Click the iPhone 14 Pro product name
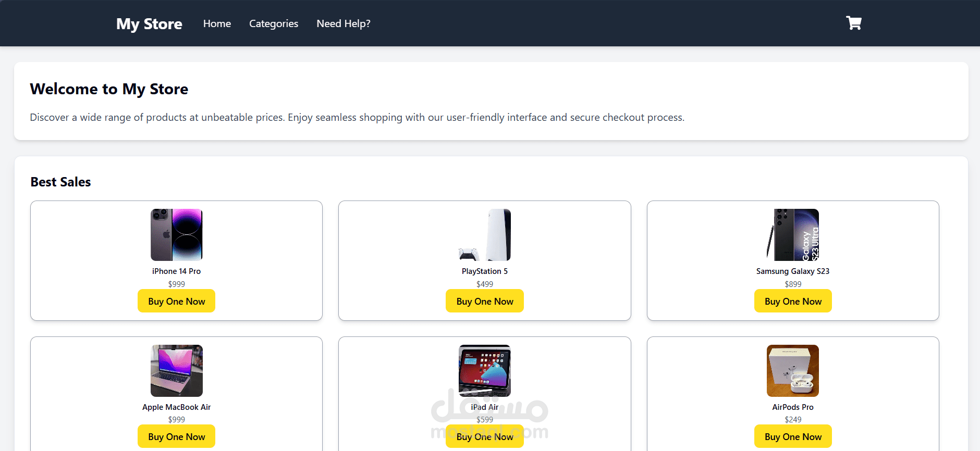 coord(176,271)
